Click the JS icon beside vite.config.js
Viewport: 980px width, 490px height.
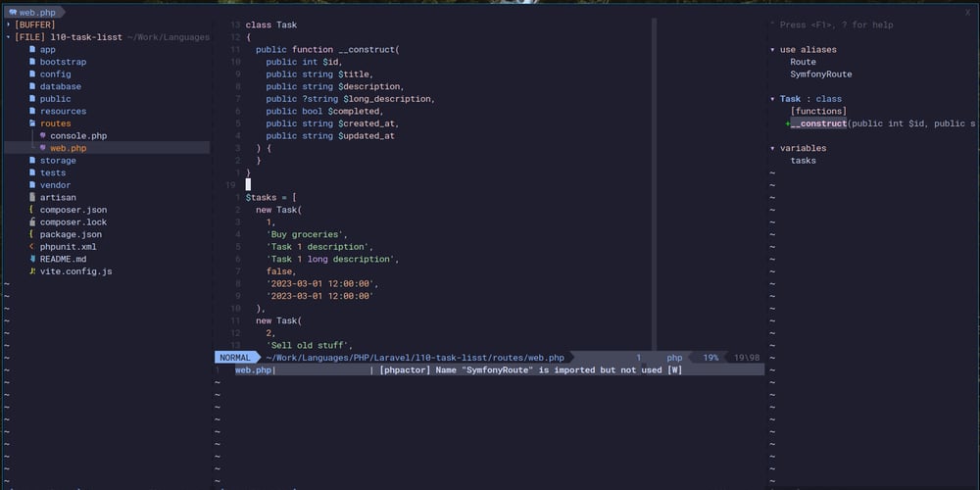[32, 271]
